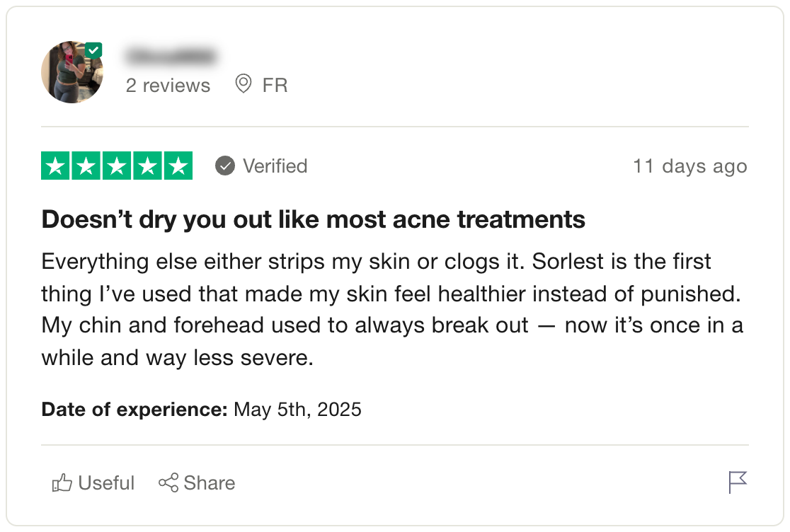Mark review as Useful via label
The height and width of the screenshot is (532, 790).
pyautogui.click(x=106, y=483)
